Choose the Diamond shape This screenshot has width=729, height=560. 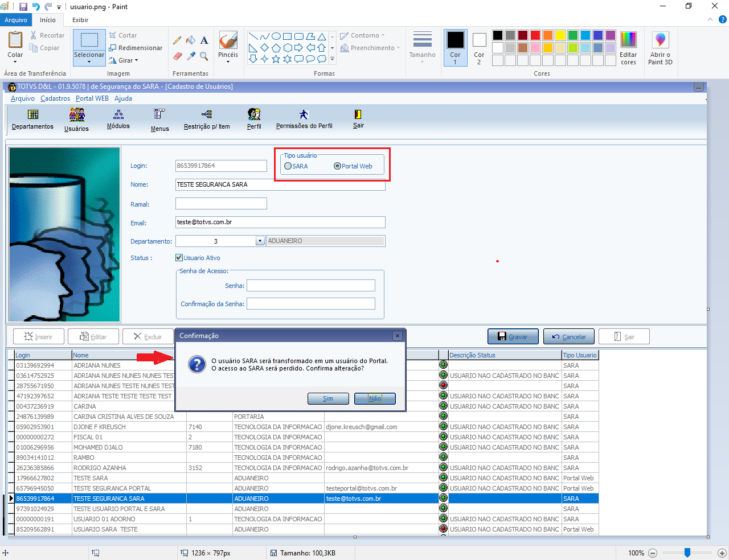265,48
